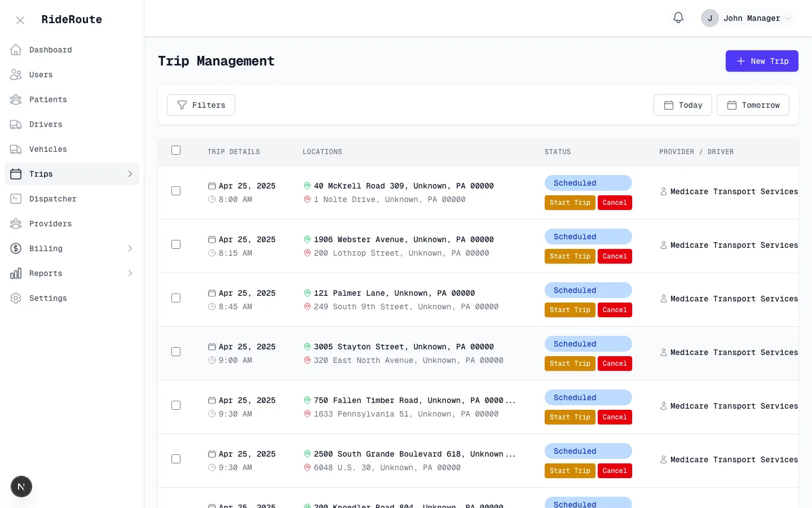The width and height of the screenshot is (812, 508).
Task: Click green pin for 121 Palmer Lane
Action: [307, 293]
